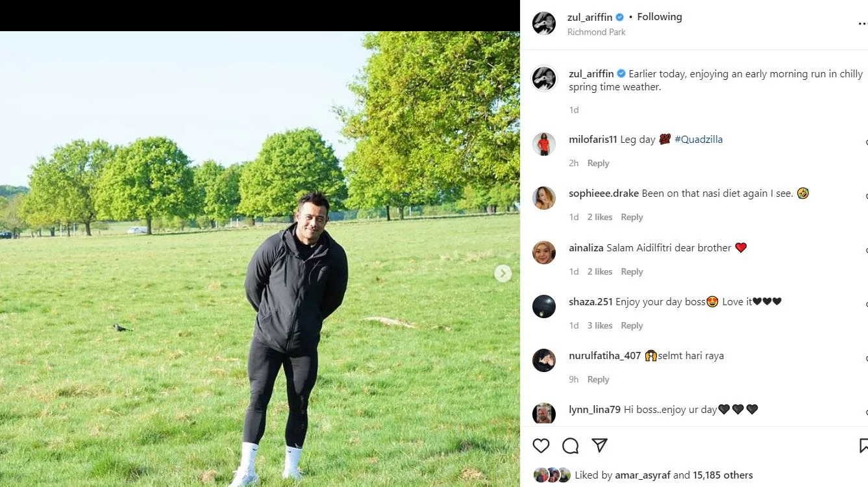868x487 pixels.
Task: Click the post photo of man in park
Action: [x=260, y=260]
